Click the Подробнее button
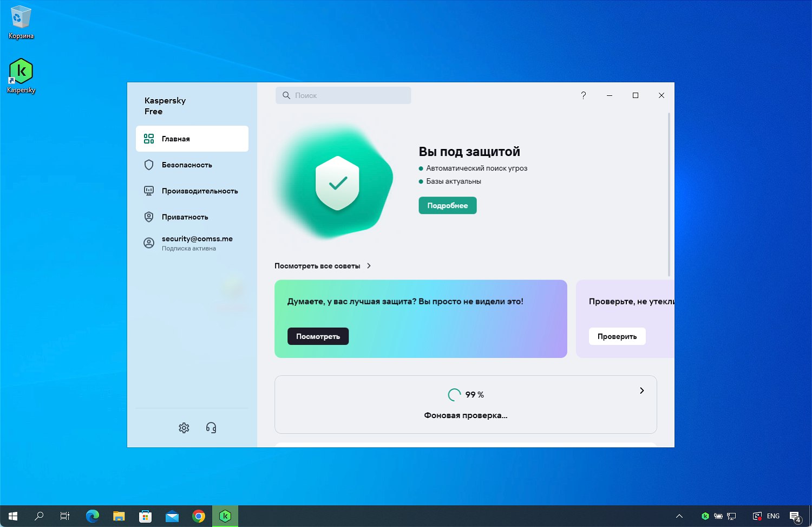The image size is (812, 527). tap(448, 205)
